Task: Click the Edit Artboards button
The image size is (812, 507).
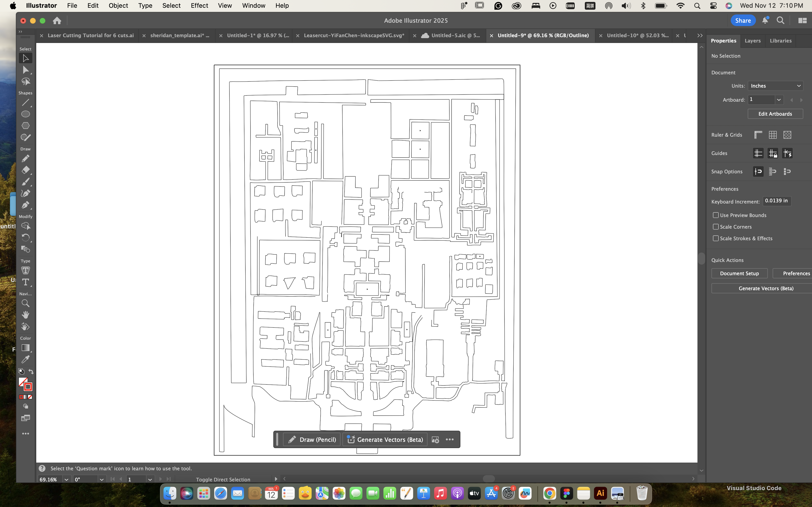Action: tap(775, 114)
